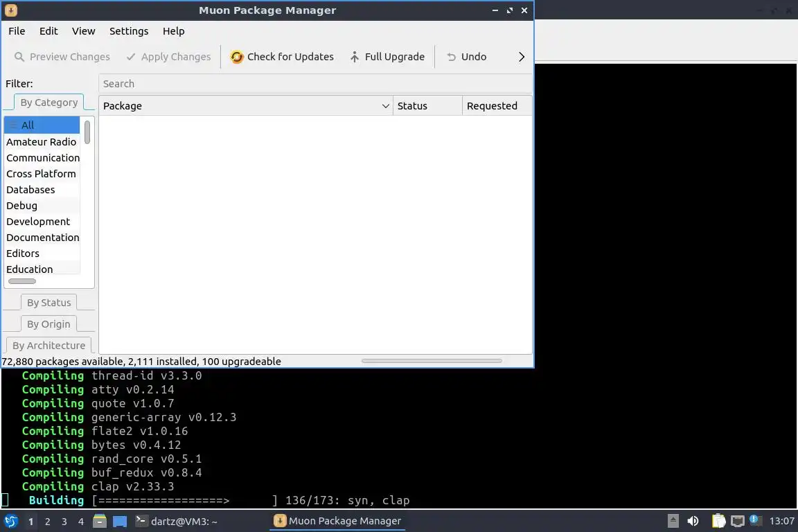
Task: Click the Undo arrow icon
Action: (451, 57)
